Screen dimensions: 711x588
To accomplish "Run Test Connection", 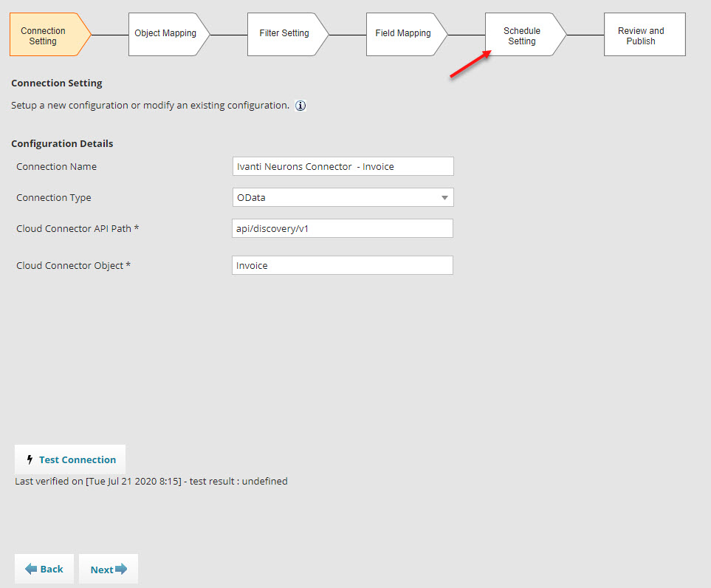I will click(x=70, y=459).
